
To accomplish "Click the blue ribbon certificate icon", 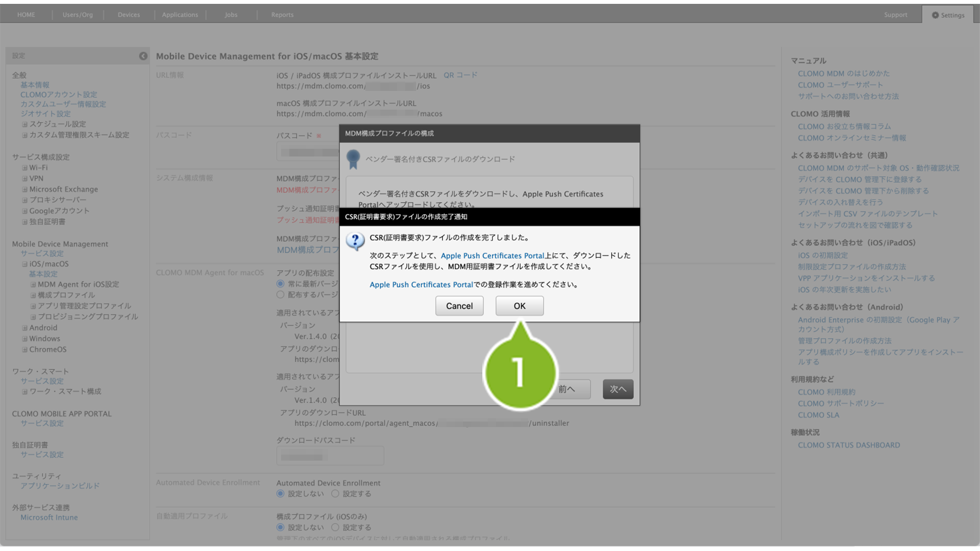I will [x=353, y=159].
